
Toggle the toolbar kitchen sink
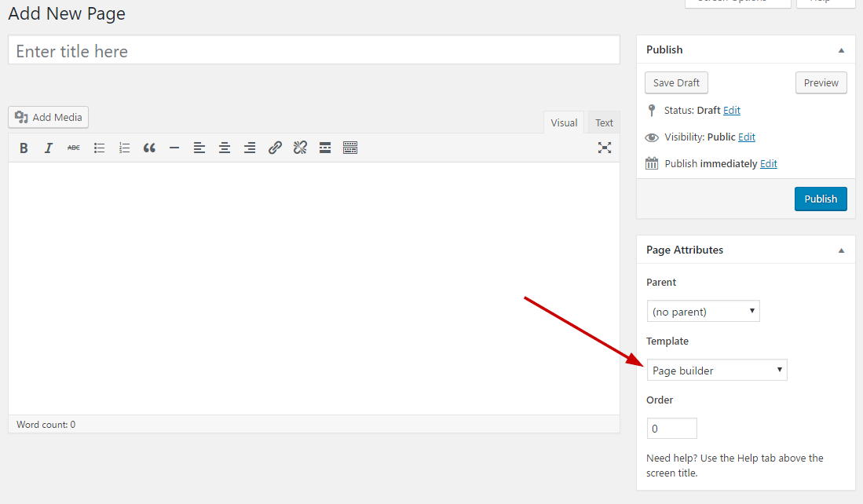[x=350, y=148]
